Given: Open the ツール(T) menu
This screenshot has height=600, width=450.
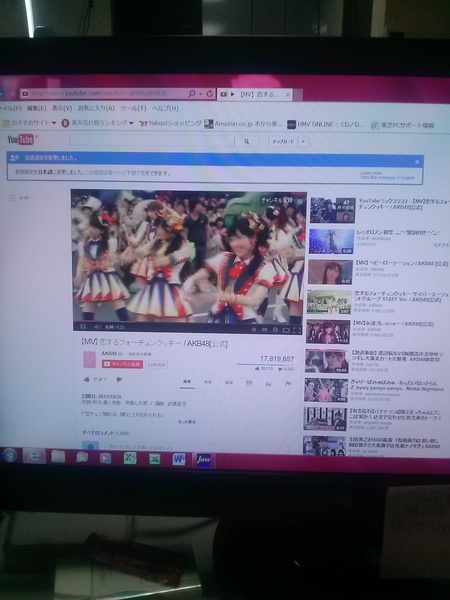Looking at the screenshot, I should (133, 109).
